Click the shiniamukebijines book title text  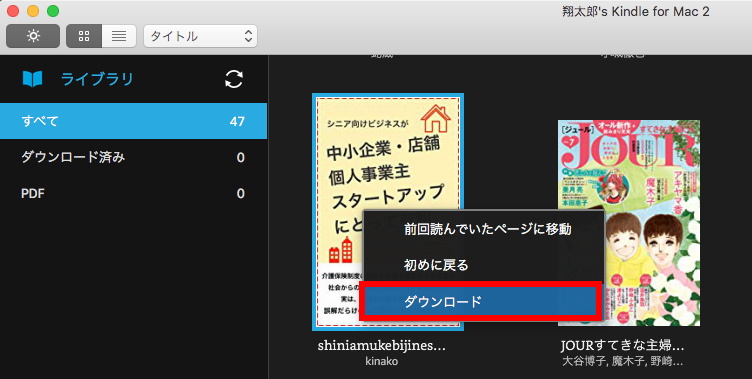[x=382, y=346]
